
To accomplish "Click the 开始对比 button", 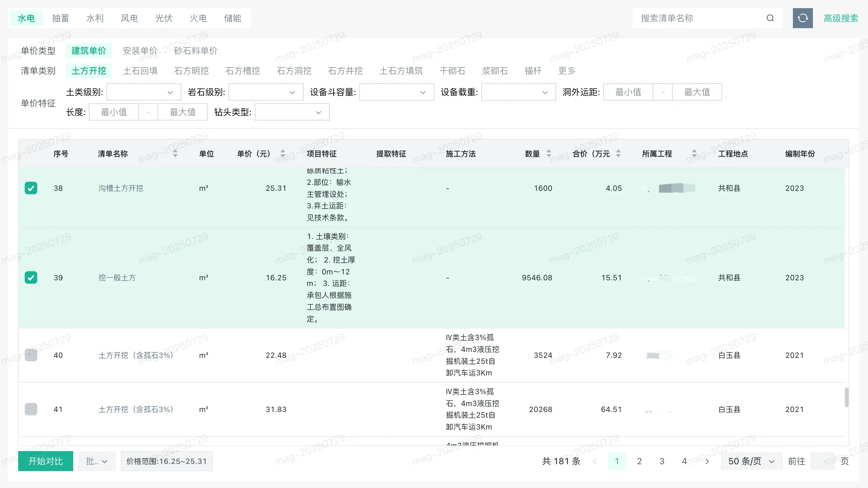I will click(x=45, y=461).
